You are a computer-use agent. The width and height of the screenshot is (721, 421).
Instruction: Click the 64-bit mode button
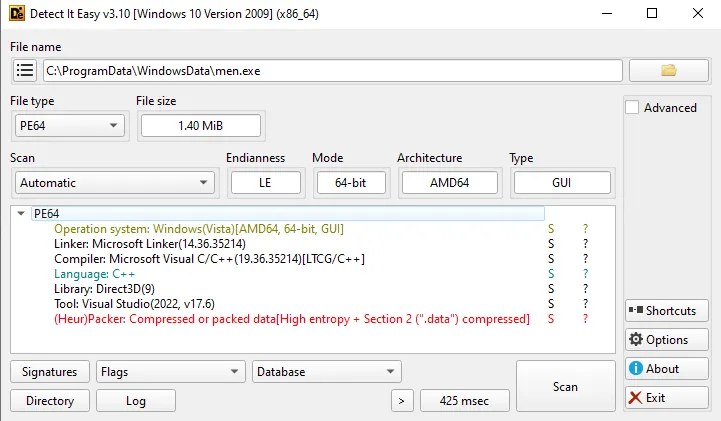coord(351,182)
